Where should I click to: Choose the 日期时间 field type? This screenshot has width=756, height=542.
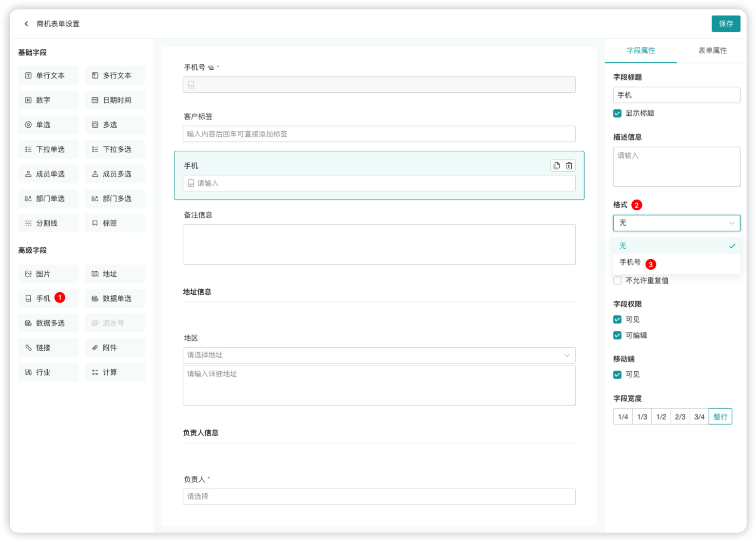pyautogui.click(x=115, y=100)
